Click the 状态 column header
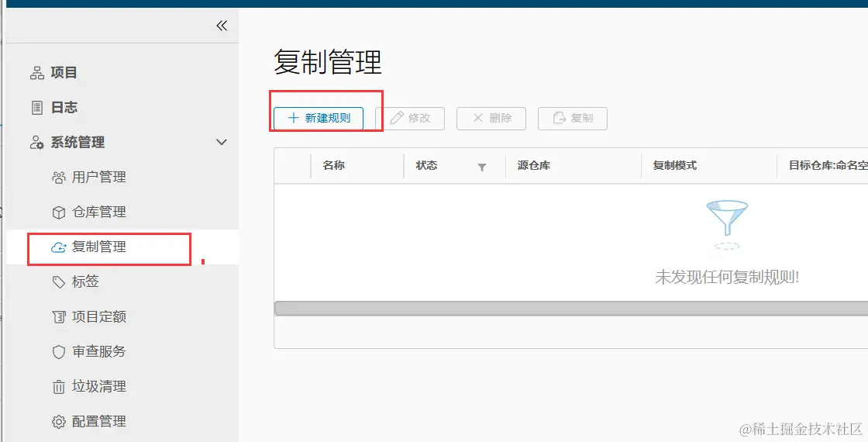The height and width of the screenshot is (442, 868). (x=427, y=166)
